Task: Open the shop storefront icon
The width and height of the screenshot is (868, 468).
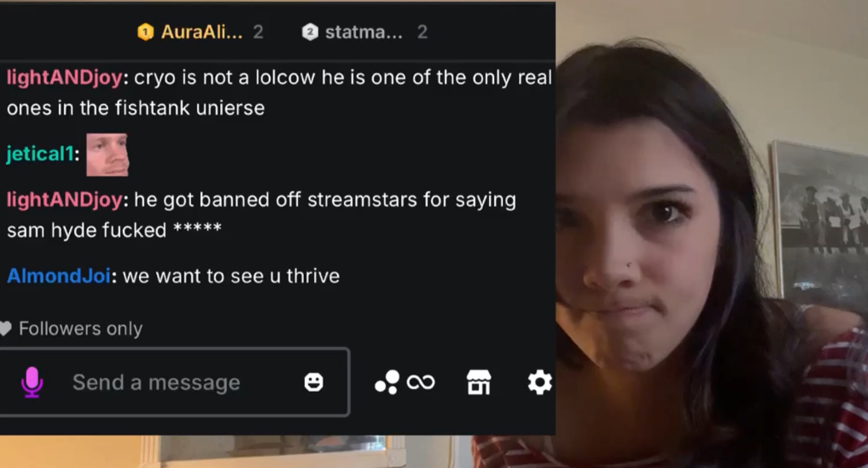Action: 479,382
